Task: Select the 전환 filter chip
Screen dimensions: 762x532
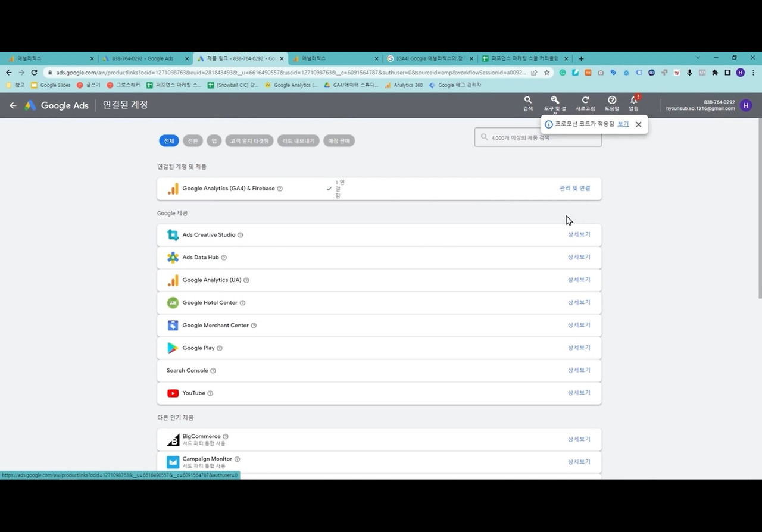Action: point(193,141)
